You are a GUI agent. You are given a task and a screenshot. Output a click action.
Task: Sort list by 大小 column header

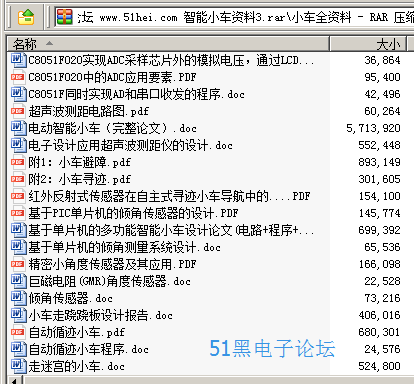tap(368, 44)
